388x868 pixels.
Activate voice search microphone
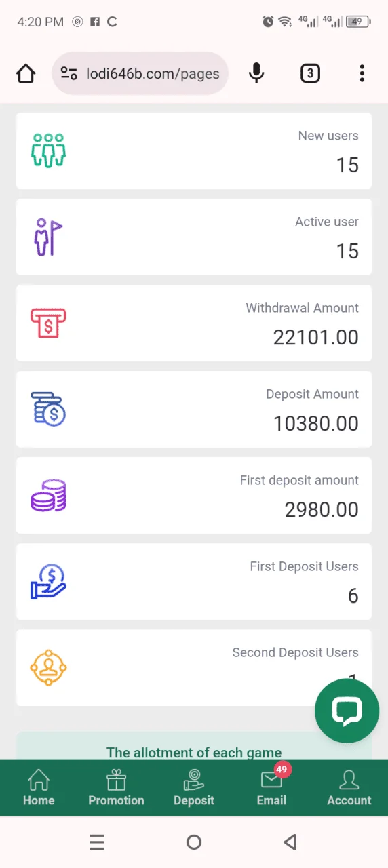pos(256,73)
